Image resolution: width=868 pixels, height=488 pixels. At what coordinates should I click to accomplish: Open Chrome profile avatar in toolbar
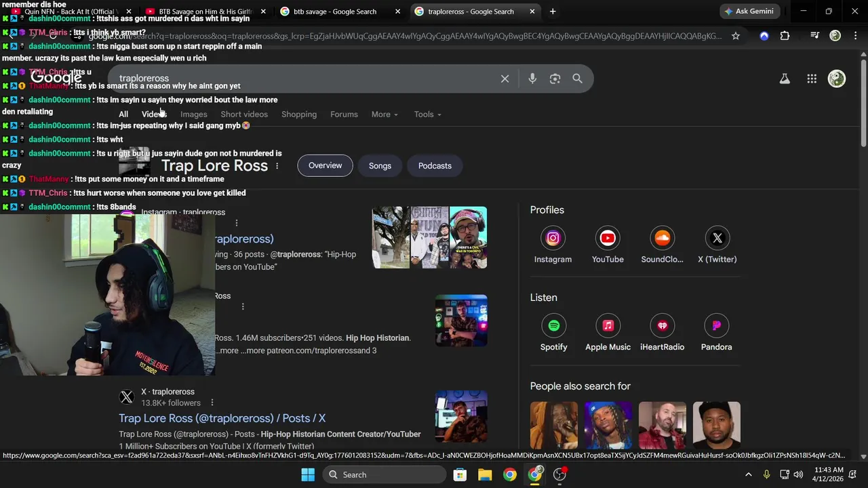click(x=835, y=36)
